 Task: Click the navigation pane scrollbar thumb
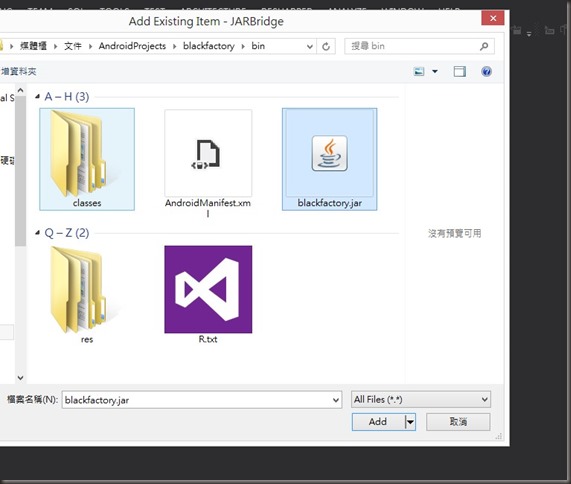pyautogui.click(x=20, y=170)
